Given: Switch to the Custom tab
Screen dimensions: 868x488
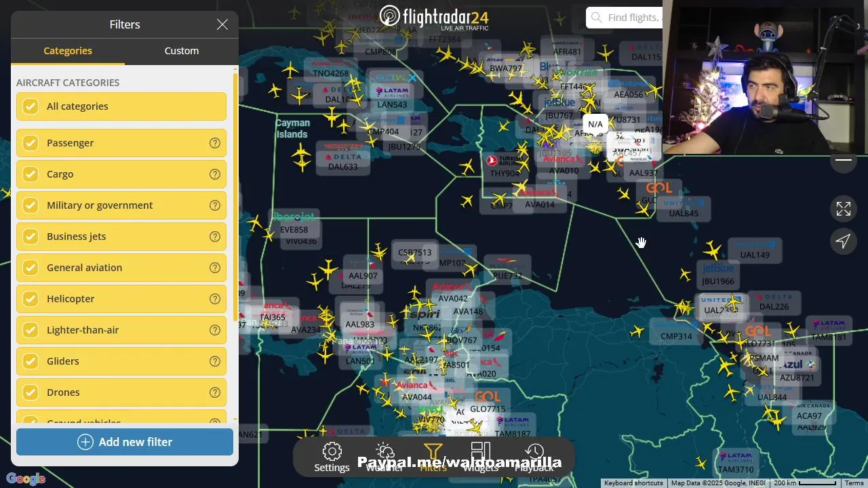Looking at the screenshot, I should (182, 51).
